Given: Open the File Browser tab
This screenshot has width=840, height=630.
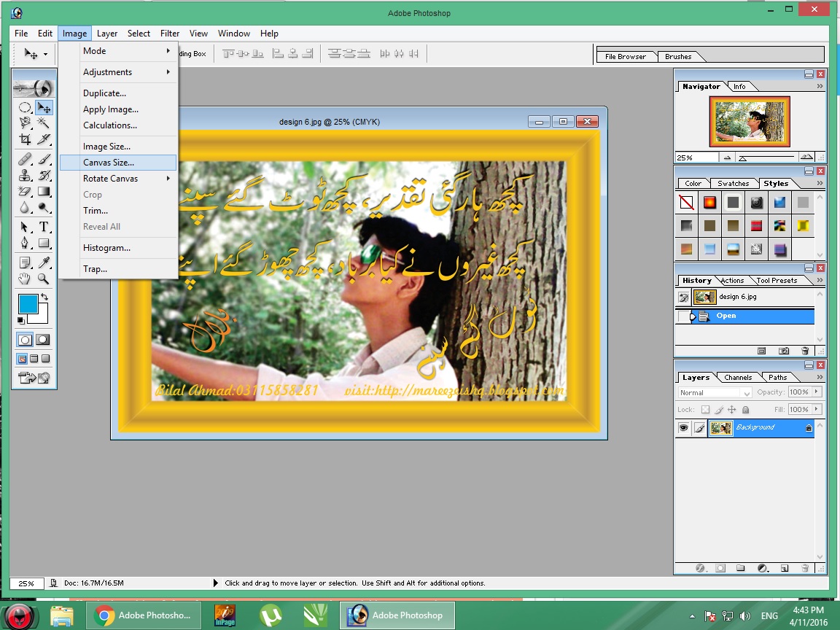Looking at the screenshot, I should (x=625, y=57).
